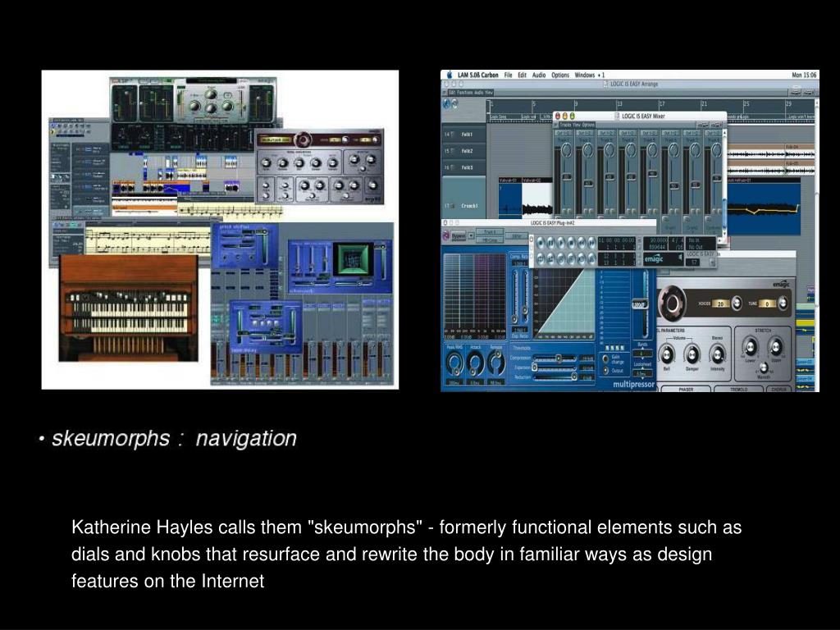This screenshot has width=840, height=630.
Task: Select the Gain change radio button
Action: point(606,359)
